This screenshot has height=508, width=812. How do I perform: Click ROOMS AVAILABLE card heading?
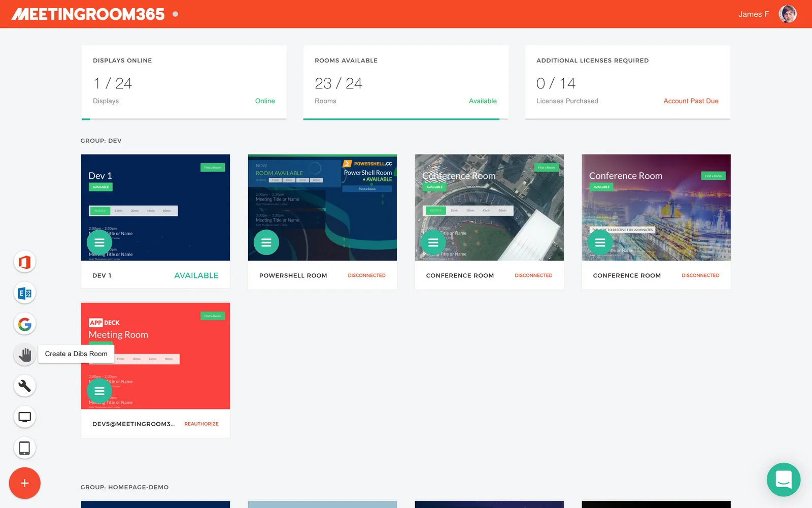coord(346,60)
